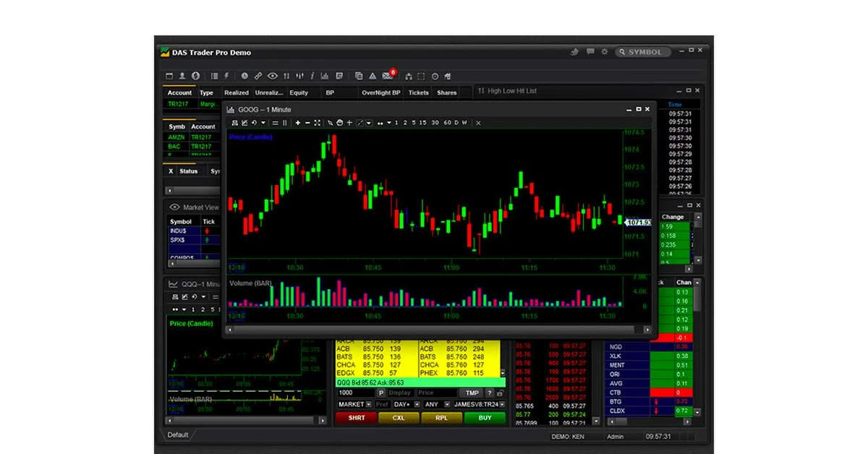
Task: Toggle the P position quantity button
Action: 381,393
